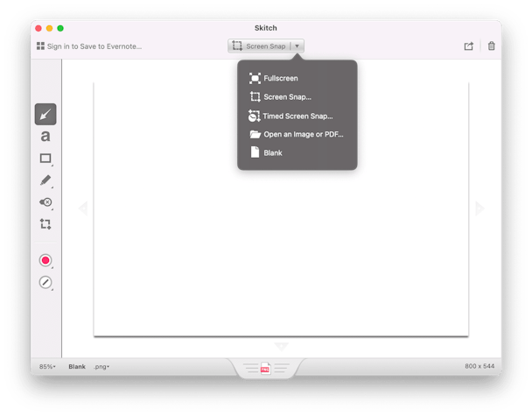Image resolution: width=532 pixels, height=416 pixels.
Task: Click the 800 x 544 dimensions label
Action: pos(479,366)
